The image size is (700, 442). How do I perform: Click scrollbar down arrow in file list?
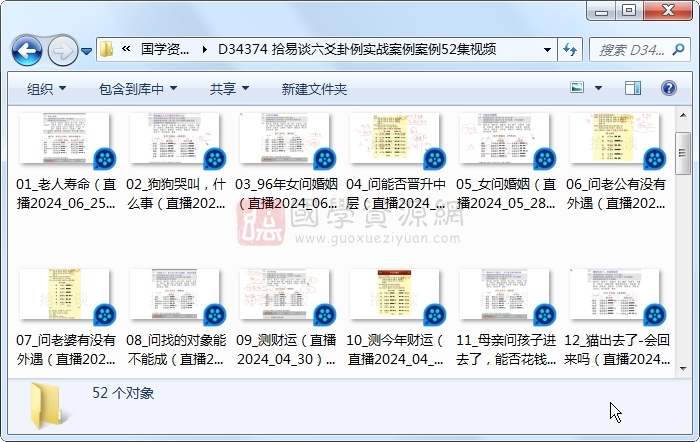pos(683,368)
